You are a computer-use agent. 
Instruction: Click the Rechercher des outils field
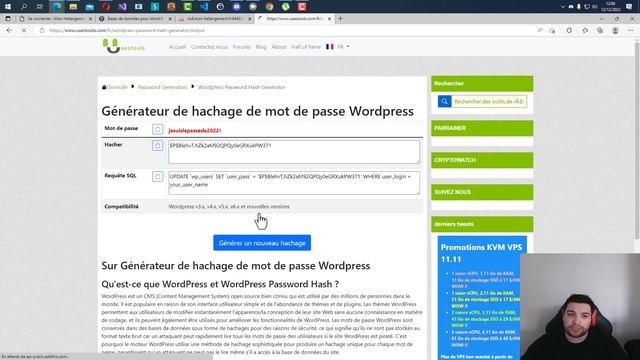(489, 101)
